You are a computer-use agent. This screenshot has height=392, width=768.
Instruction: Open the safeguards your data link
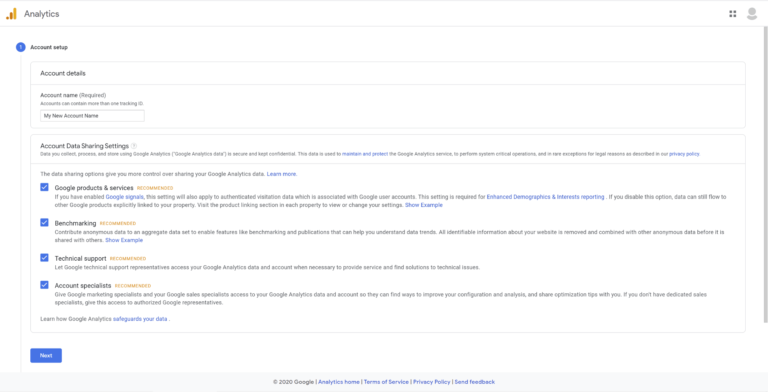tap(140, 319)
